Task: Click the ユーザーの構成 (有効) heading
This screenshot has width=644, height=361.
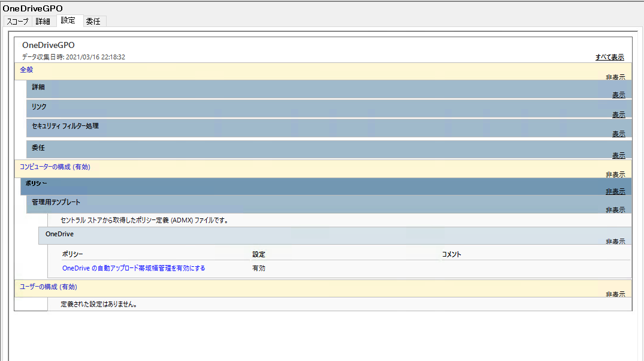Action: coord(48,287)
